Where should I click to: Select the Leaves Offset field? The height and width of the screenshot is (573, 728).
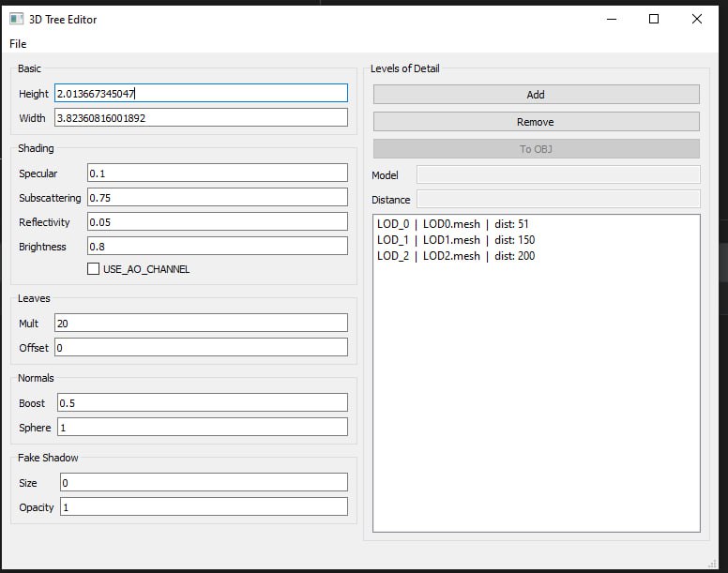click(201, 348)
